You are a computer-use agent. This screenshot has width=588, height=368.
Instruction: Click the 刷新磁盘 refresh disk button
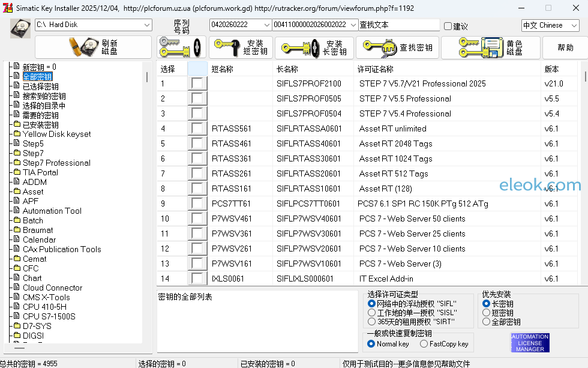pyautogui.click(x=93, y=47)
